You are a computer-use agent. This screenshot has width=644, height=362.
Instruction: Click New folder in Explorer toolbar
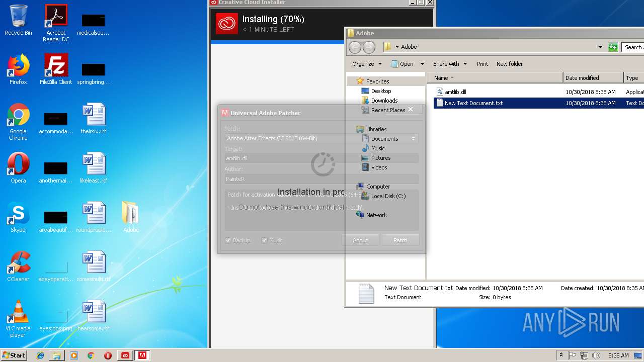click(x=510, y=64)
